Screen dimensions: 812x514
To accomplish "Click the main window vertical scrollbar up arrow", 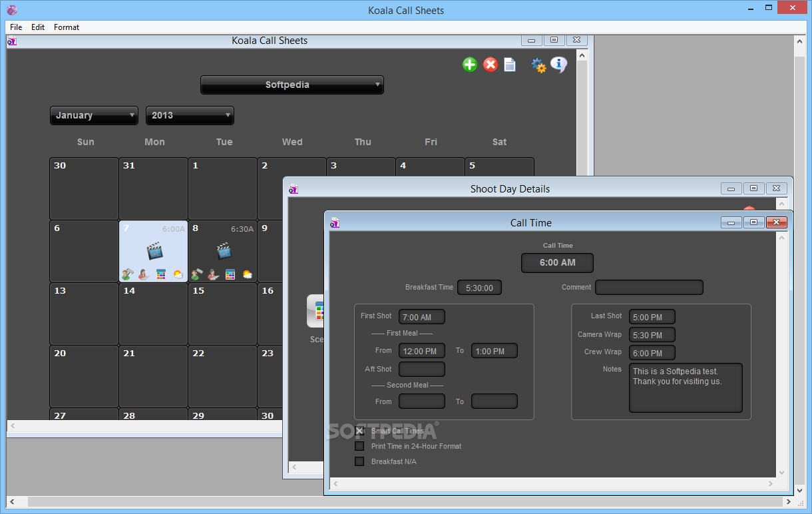I will tap(801, 41).
